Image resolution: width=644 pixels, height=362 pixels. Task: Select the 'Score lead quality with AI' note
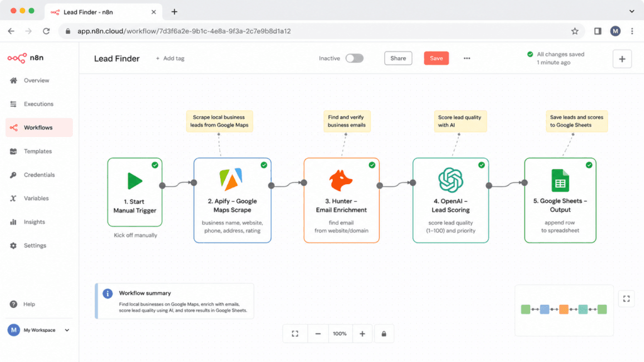pos(460,121)
